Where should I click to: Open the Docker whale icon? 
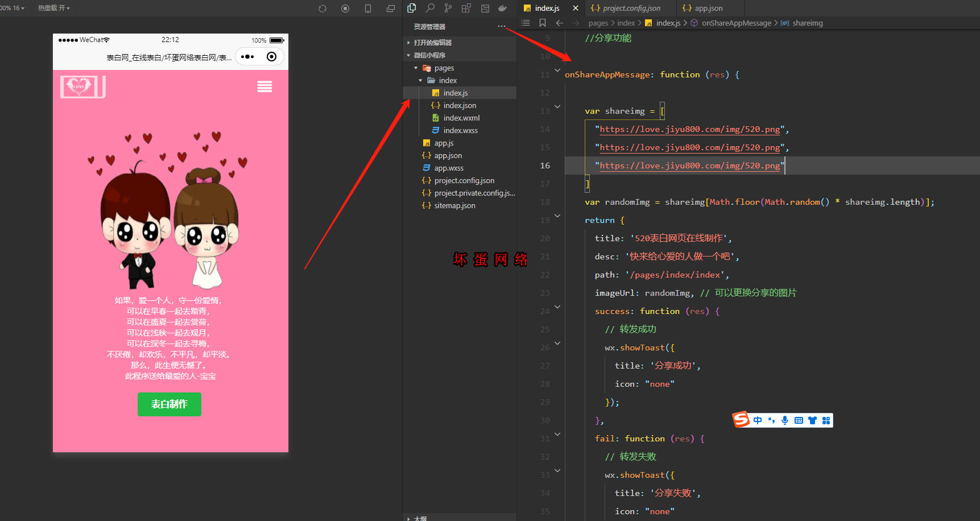[503, 8]
